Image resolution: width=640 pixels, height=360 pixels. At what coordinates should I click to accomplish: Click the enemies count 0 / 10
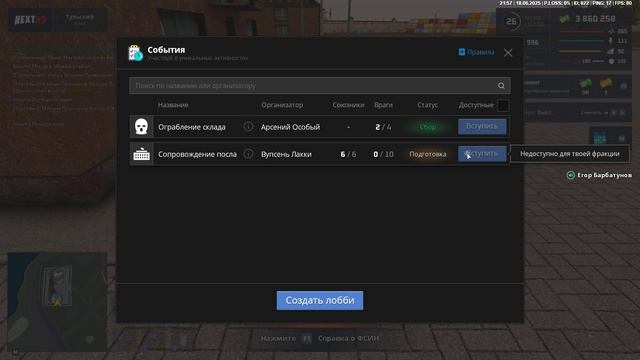[383, 154]
